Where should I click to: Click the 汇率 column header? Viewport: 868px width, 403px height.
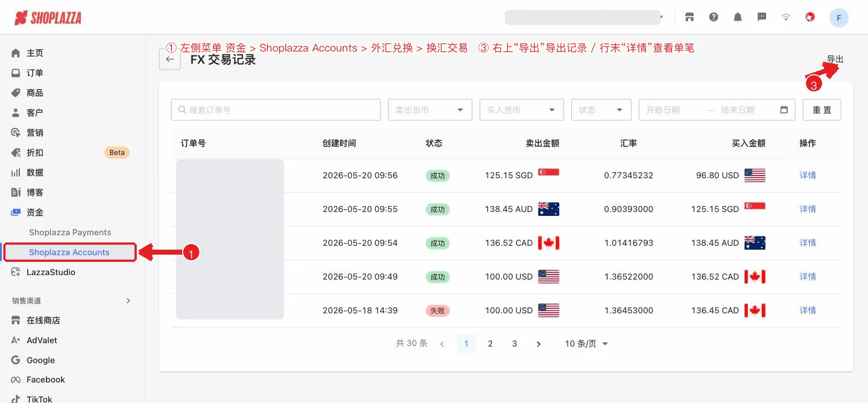[x=628, y=143]
